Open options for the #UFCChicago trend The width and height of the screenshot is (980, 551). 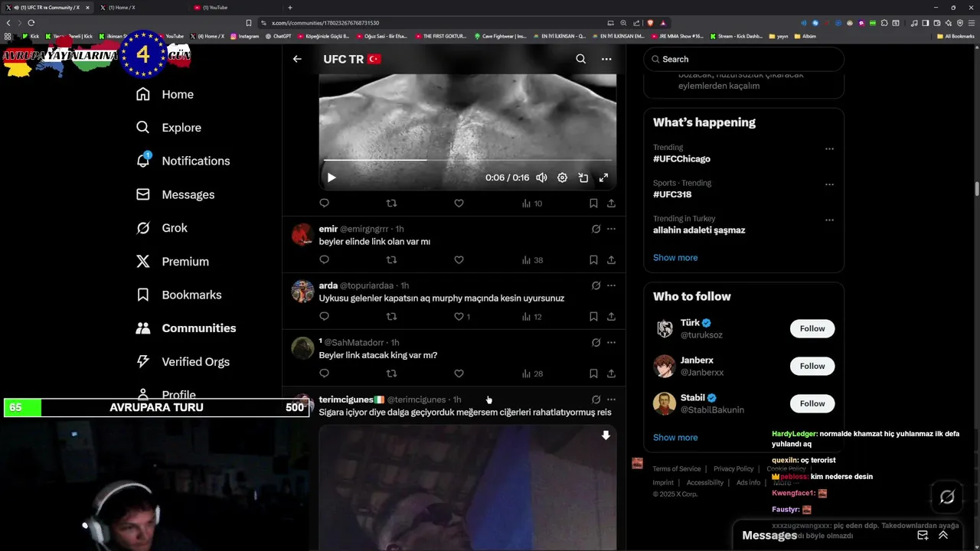(x=829, y=148)
